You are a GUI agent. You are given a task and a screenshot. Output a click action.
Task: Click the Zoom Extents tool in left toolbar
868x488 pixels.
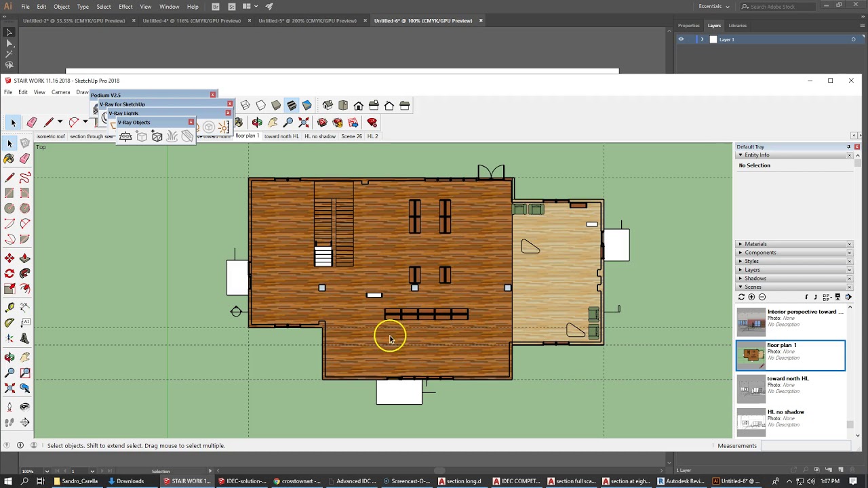pos(9,388)
